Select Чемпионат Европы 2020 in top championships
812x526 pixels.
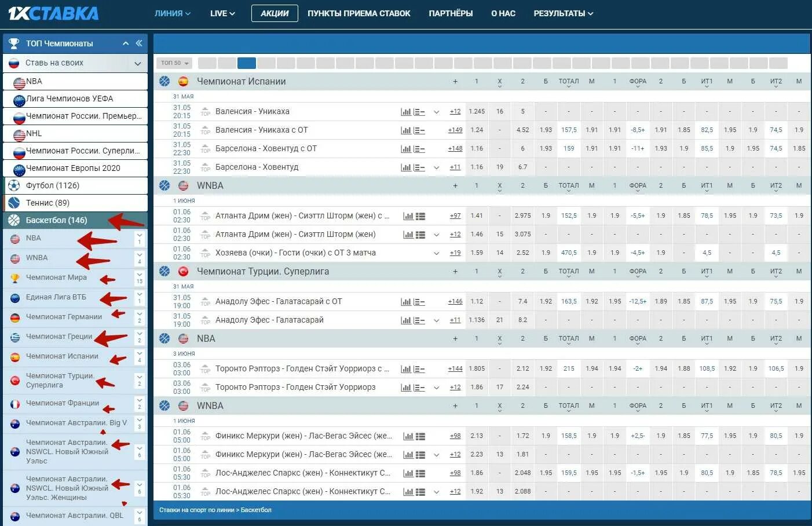click(75, 168)
